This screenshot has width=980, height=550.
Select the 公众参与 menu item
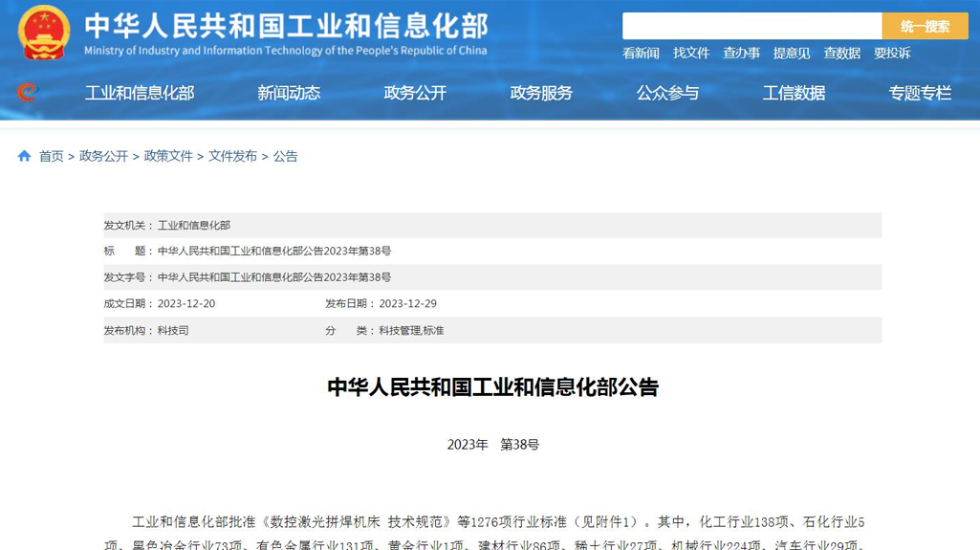coord(667,93)
